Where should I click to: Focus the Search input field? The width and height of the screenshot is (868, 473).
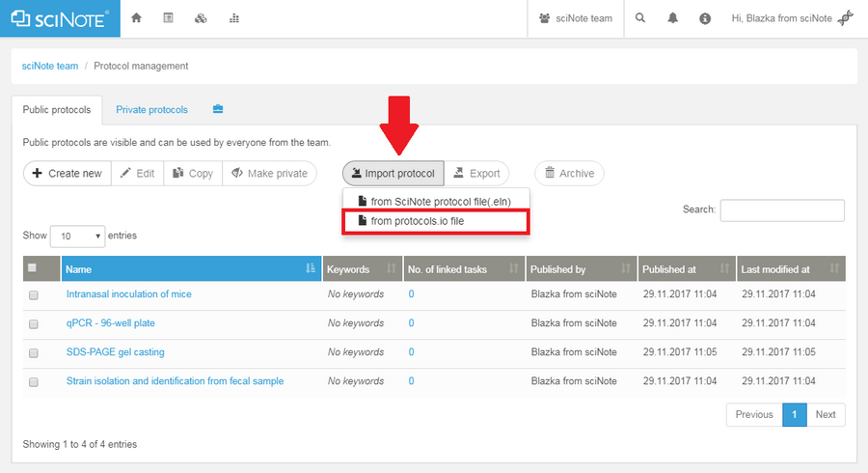coord(782,209)
